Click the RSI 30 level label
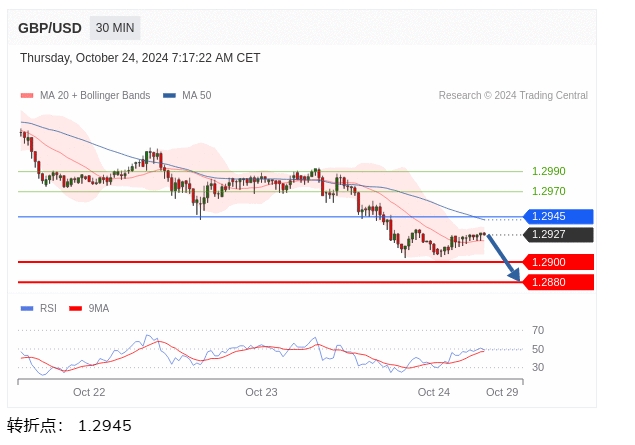The height and width of the screenshot is (445, 635). (x=538, y=367)
